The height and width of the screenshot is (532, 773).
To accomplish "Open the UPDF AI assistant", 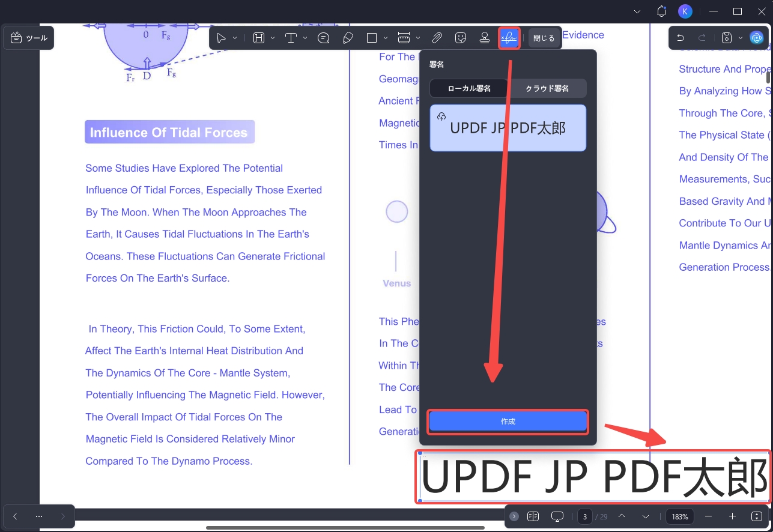I will pyautogui.click(x=757, y=38).
